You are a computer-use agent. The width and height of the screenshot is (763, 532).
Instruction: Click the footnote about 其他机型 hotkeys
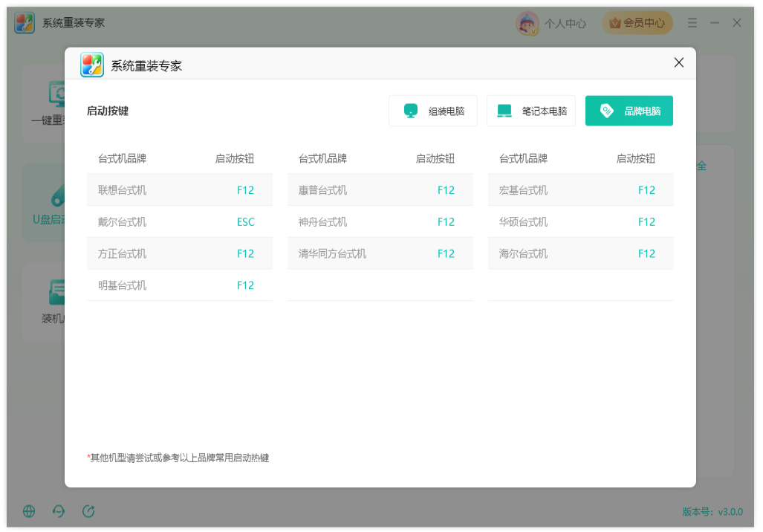[x=178, y=458]
